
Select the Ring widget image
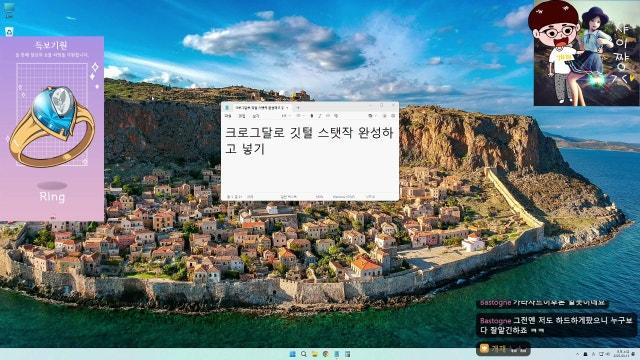[52, 127]
